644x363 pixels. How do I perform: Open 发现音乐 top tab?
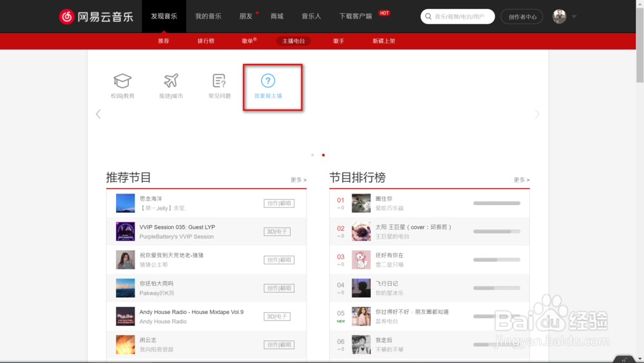tap(164, 17)
